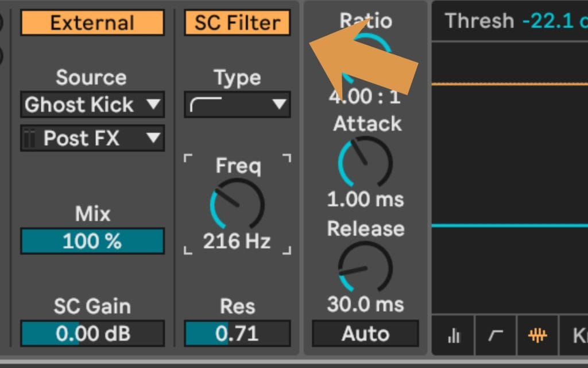Open the Ghost Kick source dropdown
The width and height of the screenshot is (588, 368).
pos(92,105)
